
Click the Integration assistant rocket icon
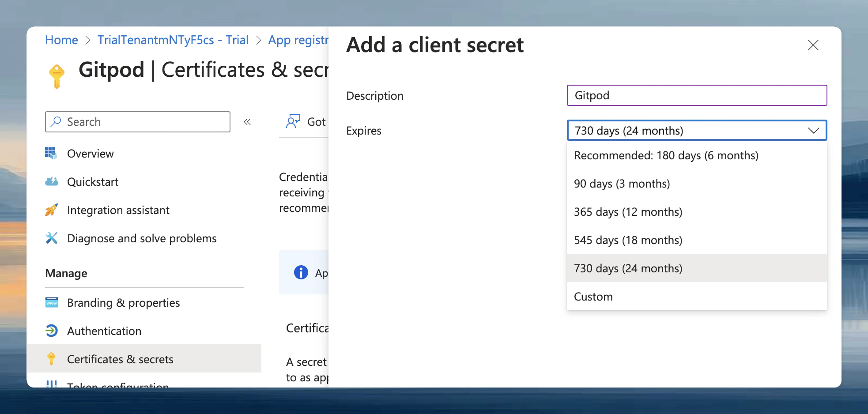click(x=51, y=210)
